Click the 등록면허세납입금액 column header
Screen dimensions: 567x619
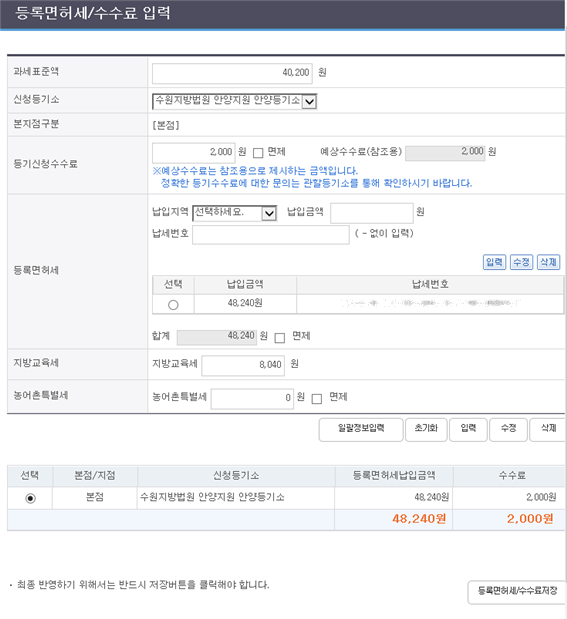[x=394, y=475]
